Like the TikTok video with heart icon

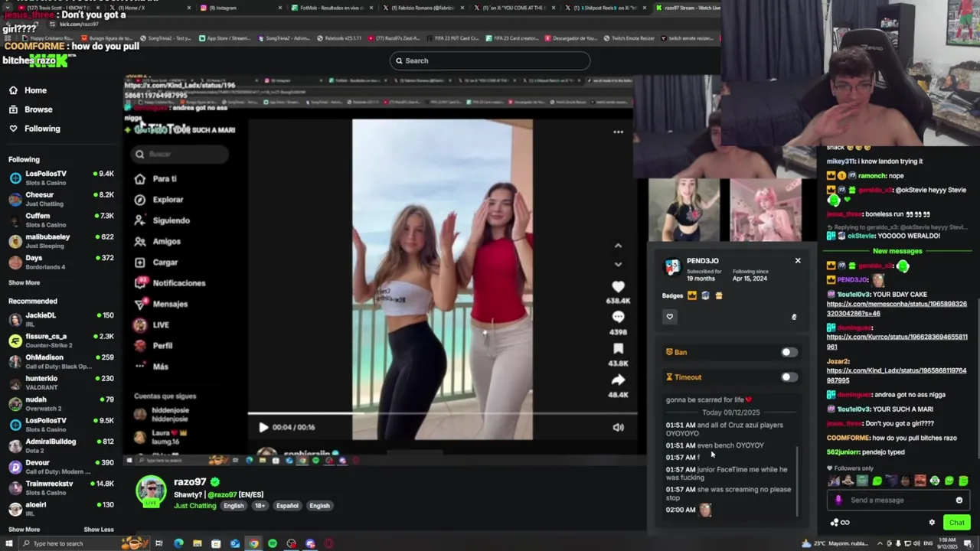(618, 287)
